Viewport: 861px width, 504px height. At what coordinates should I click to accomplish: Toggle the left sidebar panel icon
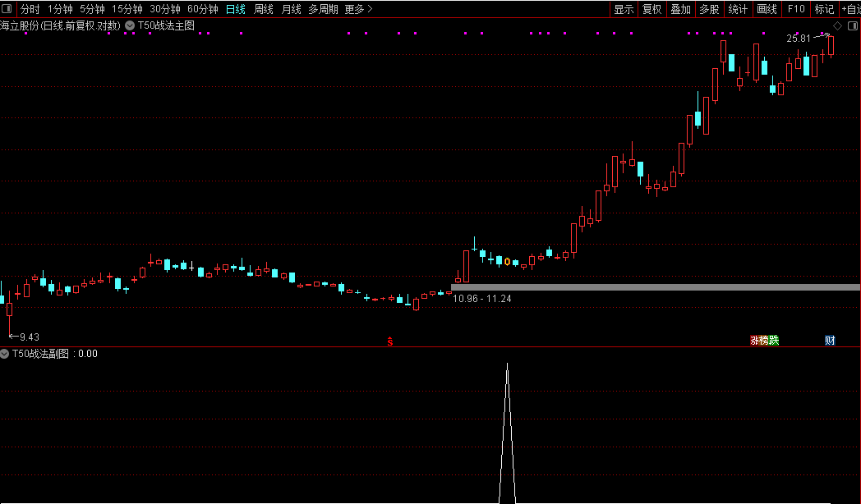pos(7,9)
